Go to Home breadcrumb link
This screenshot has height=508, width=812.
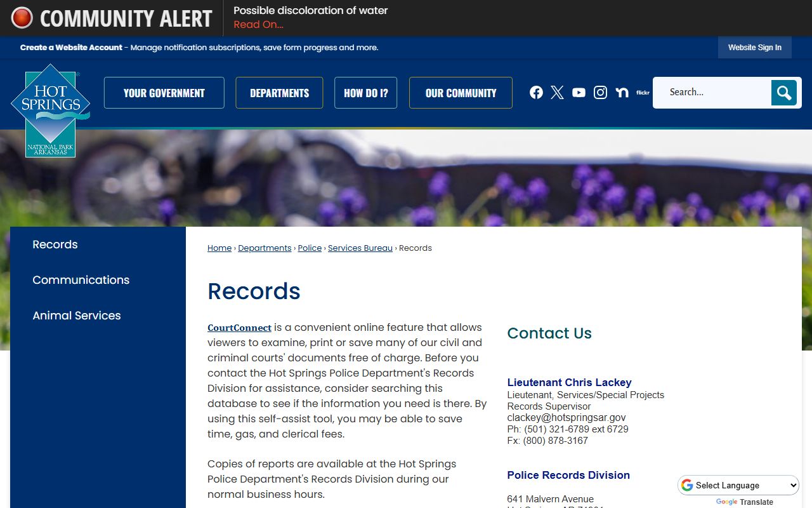(x=219, y=248)
